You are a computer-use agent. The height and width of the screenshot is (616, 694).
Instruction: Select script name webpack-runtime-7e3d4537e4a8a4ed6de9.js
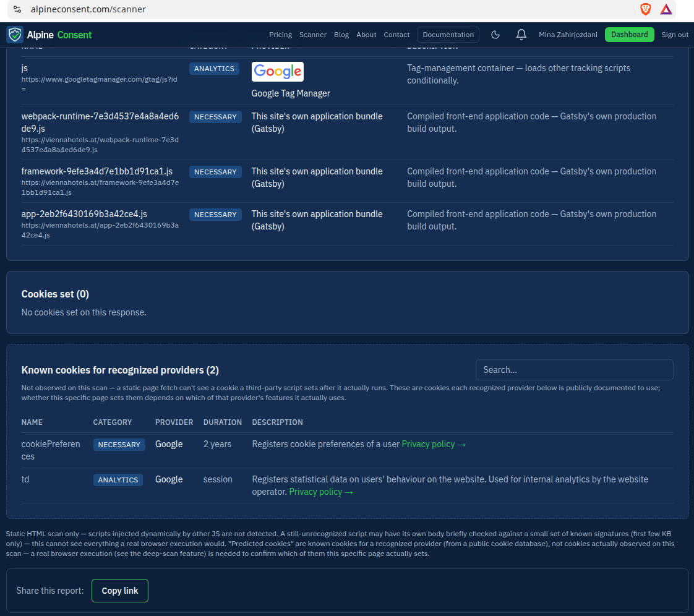pyautogui.click(x=100, y=122)
